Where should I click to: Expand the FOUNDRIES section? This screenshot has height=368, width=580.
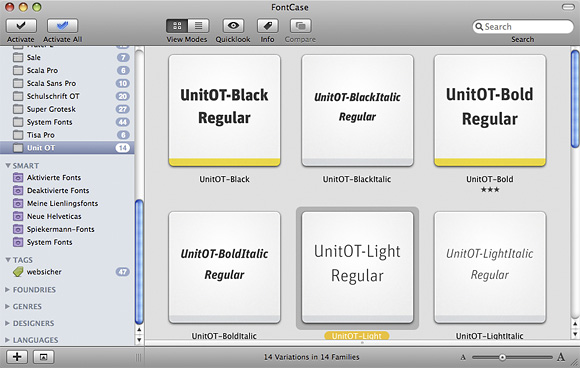7,290
